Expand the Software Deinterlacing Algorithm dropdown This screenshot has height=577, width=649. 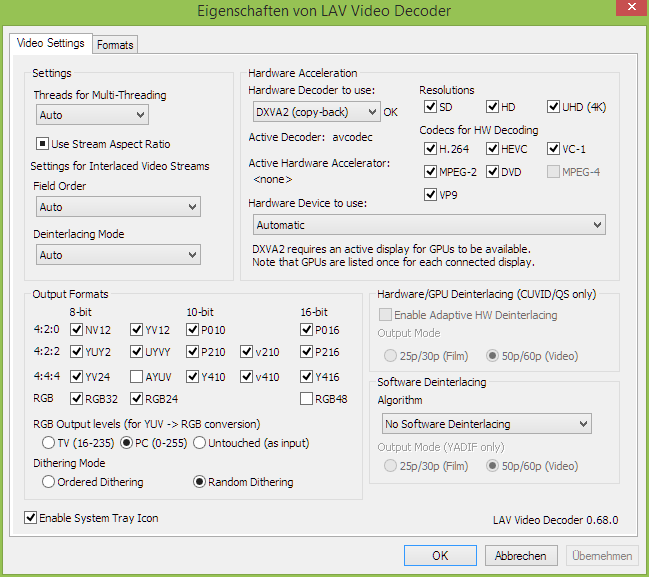(x=491, y=424)
